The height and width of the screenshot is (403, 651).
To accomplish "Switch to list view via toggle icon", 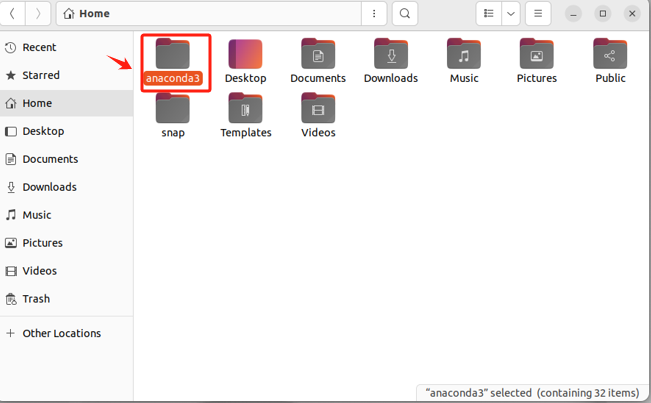I will click(x=489, y=14).
